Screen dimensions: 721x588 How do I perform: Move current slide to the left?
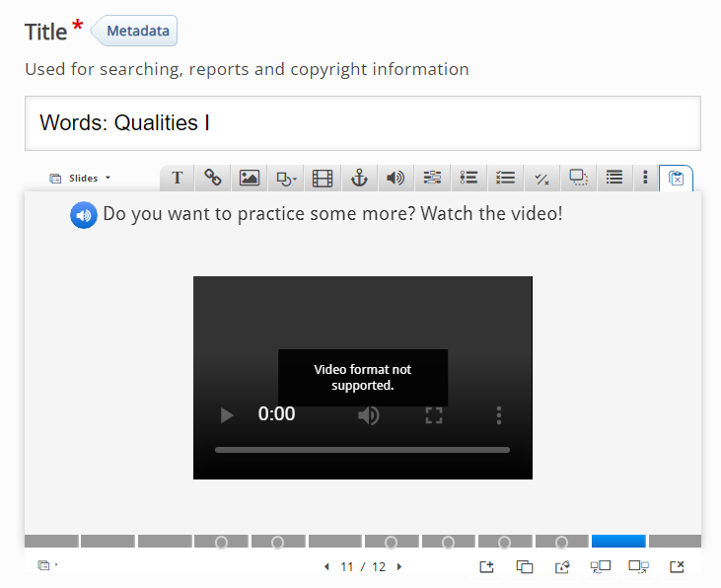[601, 567]
